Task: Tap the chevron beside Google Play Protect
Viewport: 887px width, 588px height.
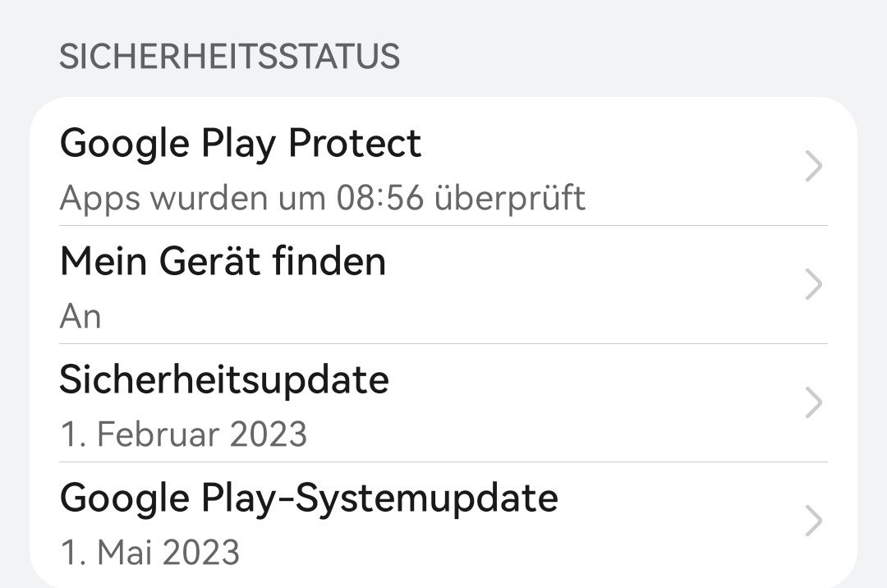Action: pyautogui.click(x=813, y=168)
